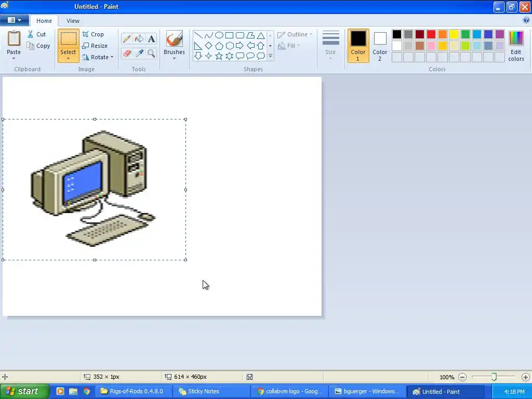Select the Text tool

(x=151, y=38)
